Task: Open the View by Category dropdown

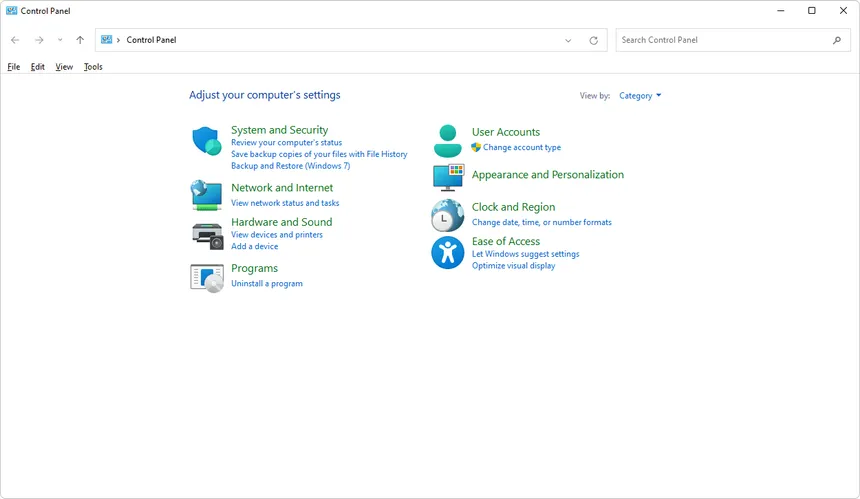Action: pos(640,95)
